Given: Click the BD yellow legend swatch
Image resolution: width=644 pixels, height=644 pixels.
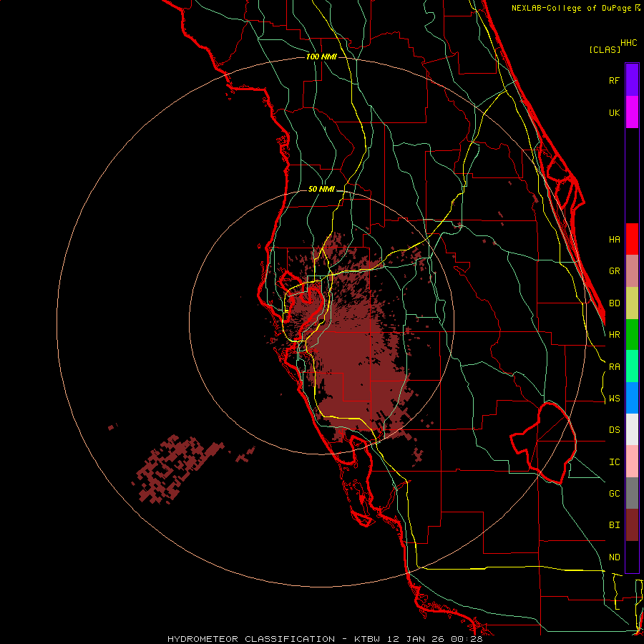Looking at the screenshot, I should click(x=632, y=303).
